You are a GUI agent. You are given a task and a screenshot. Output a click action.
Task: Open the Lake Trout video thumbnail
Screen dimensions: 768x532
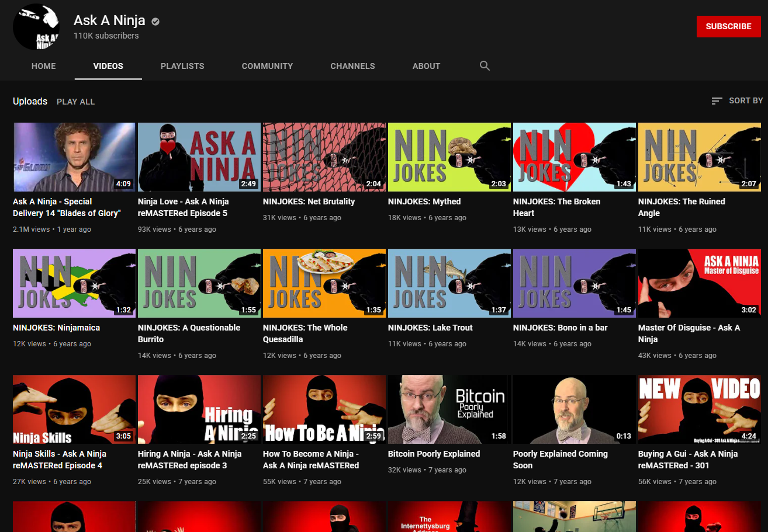coord(449,283)
